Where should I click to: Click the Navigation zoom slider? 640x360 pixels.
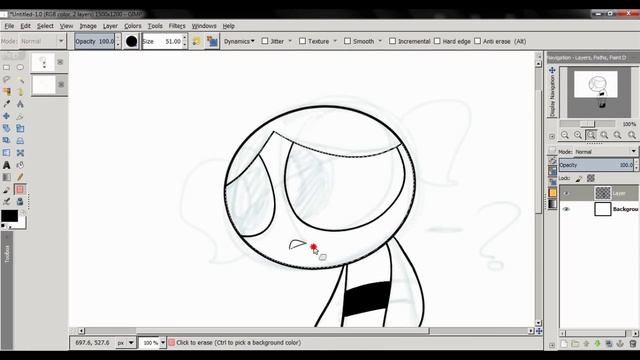tap(587, 124)
